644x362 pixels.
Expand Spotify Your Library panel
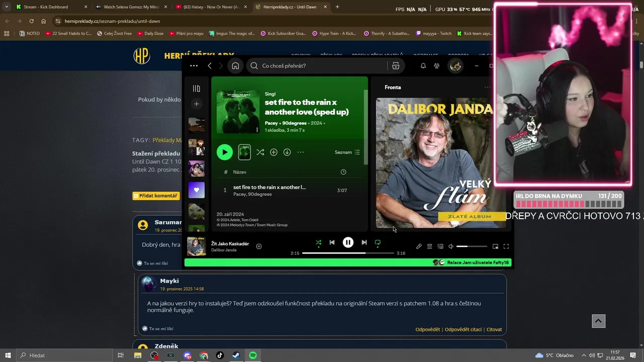196,88
